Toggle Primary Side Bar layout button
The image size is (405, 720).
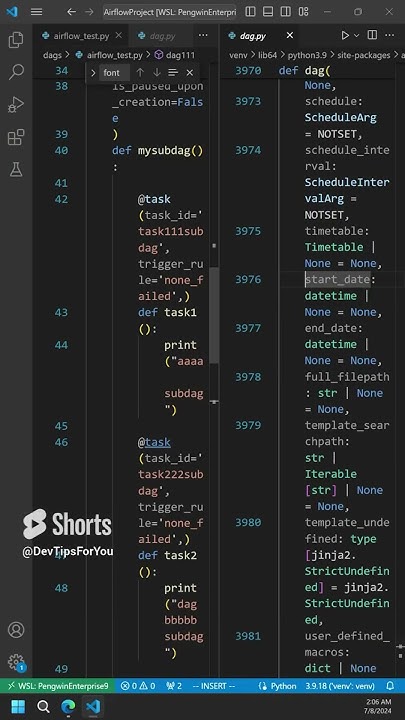tap(250, 12)
